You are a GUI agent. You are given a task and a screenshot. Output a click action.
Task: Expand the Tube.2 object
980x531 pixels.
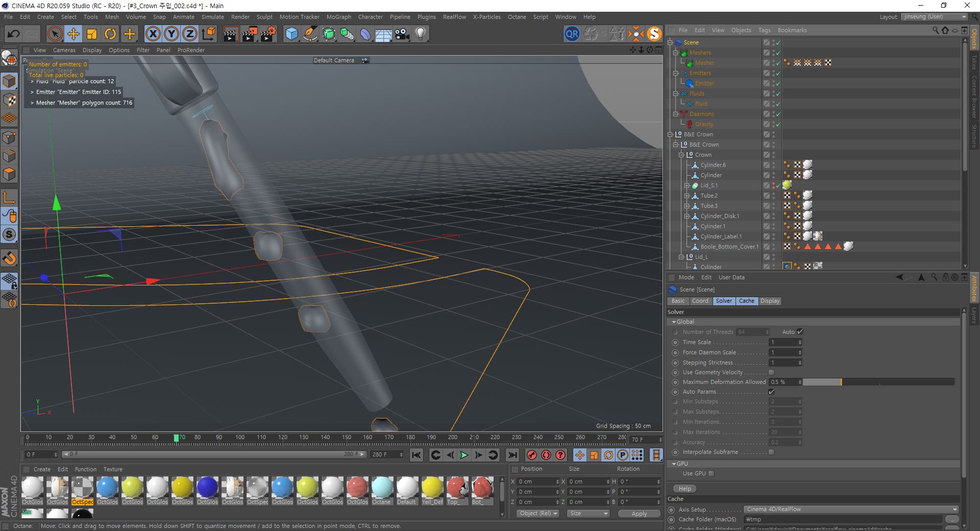(x=687, y=196)
